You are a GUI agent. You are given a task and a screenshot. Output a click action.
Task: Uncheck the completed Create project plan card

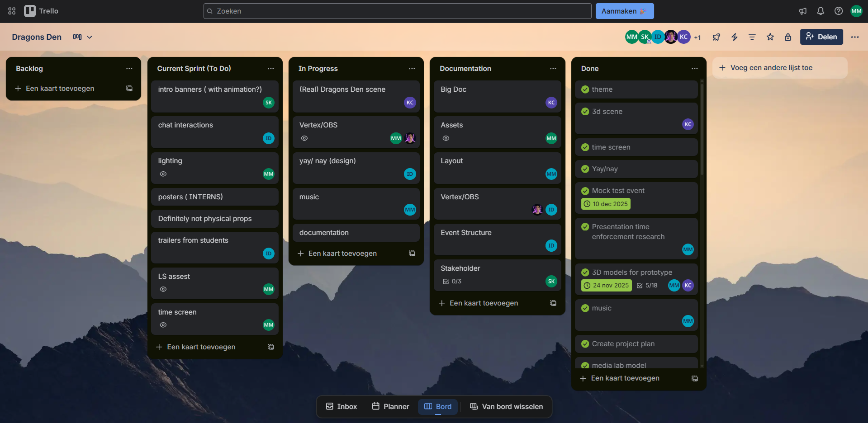coord(585,344)
